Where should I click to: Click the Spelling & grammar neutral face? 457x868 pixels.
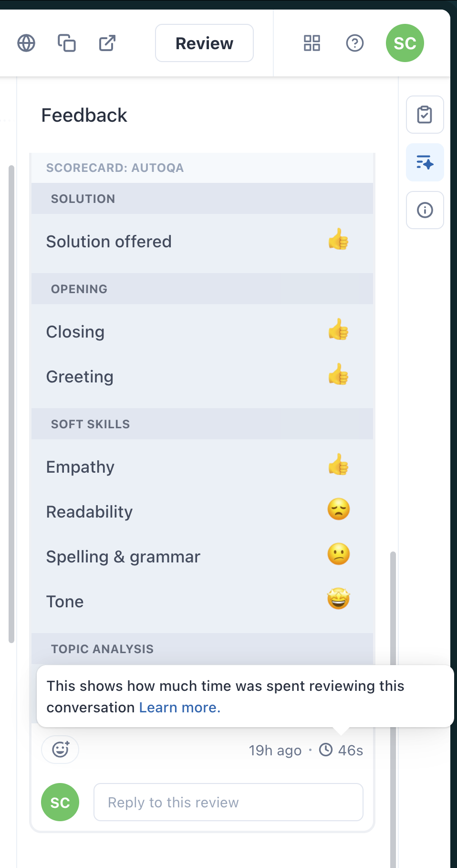(x=338, y=554)
